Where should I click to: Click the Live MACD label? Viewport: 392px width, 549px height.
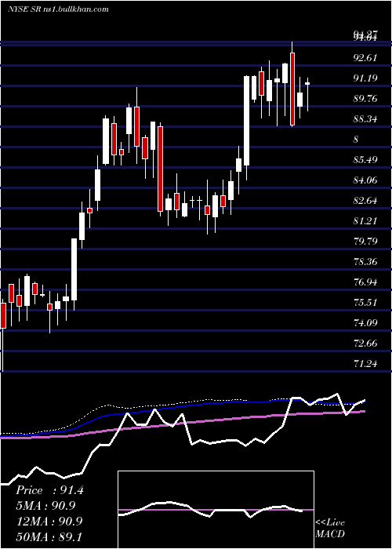tap(330, 528)
